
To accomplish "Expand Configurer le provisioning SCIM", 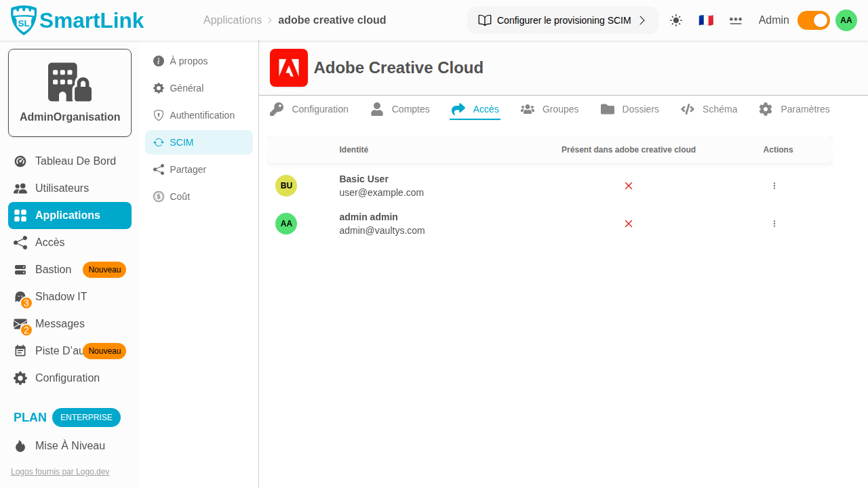I will (562, 20).
